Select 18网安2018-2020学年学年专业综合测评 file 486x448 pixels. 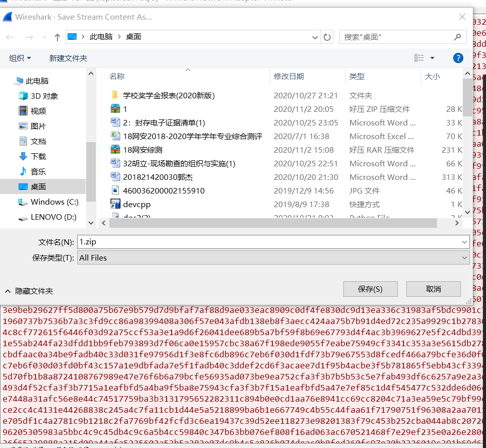coord(193,137)
